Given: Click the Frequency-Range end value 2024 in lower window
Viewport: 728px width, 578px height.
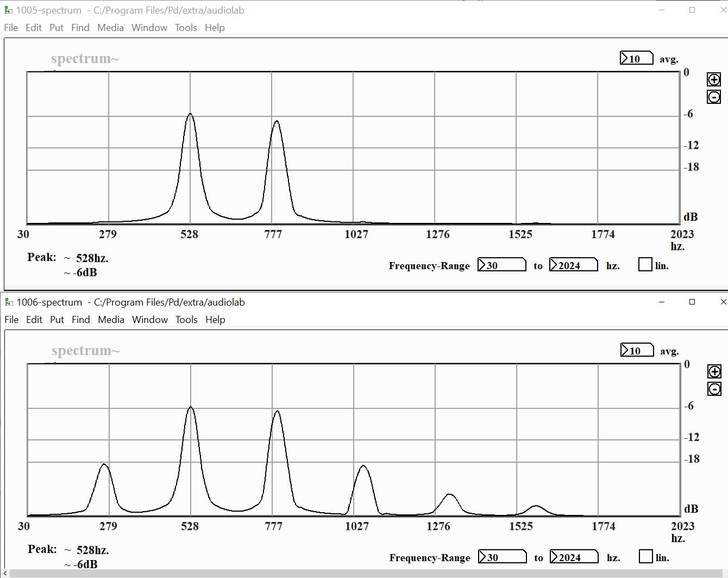Looking at the screenshot, I should (x=573, y=556).
